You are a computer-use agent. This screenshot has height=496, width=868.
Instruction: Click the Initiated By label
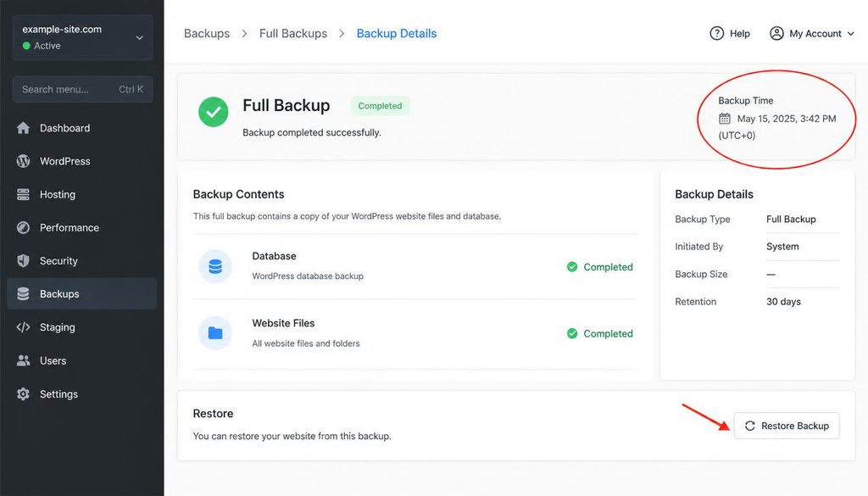(x=699, y=247)
